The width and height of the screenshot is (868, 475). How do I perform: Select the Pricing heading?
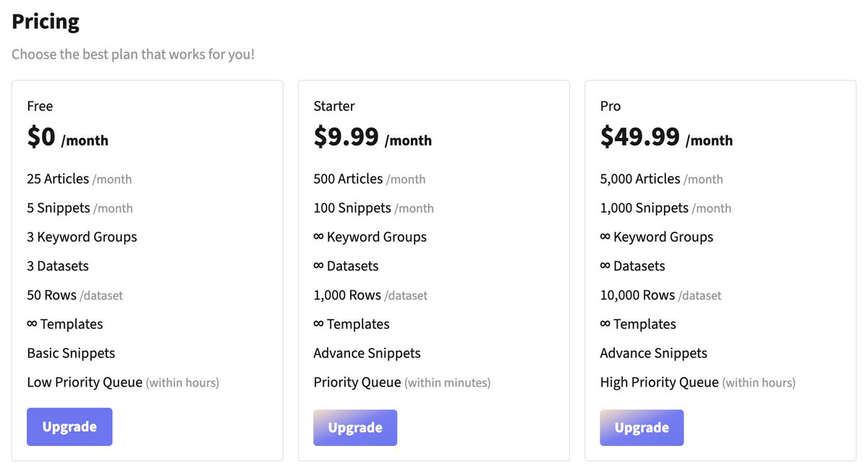(x=46, y=22)
